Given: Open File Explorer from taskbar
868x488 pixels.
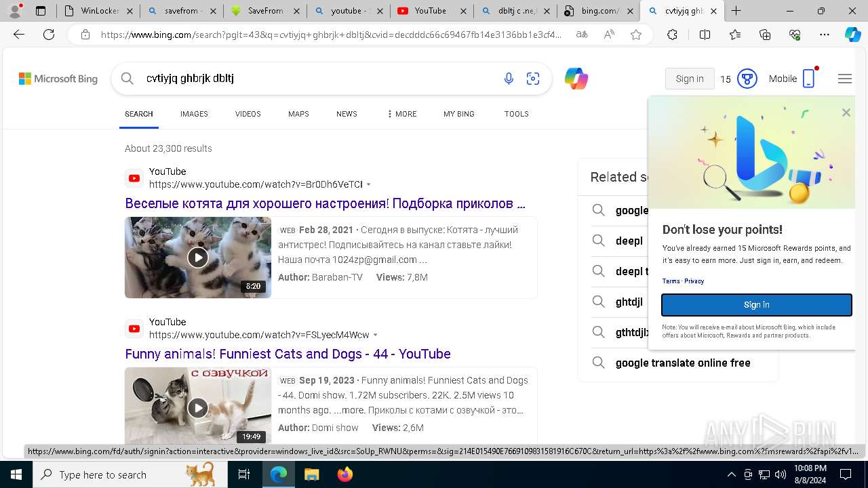Looking at the screenshot, I should tap(311, 474).
